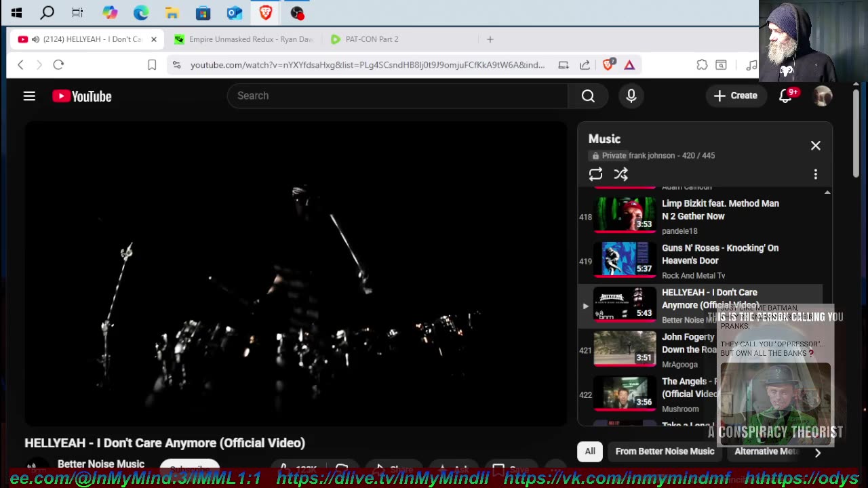The width and height of the screenshot is (868, 488).
Task: Open playlist three-dot options menu
Action: 815,174
